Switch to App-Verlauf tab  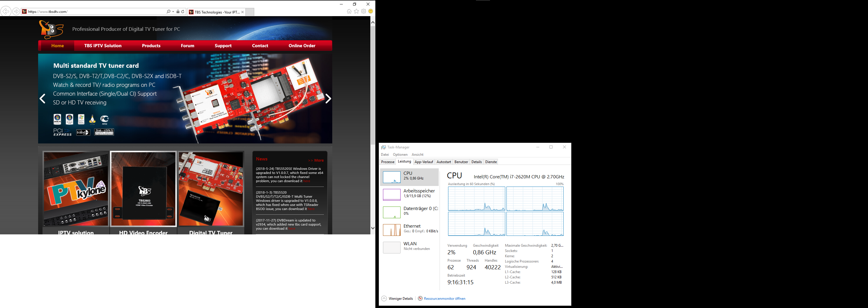click(424, 162)
